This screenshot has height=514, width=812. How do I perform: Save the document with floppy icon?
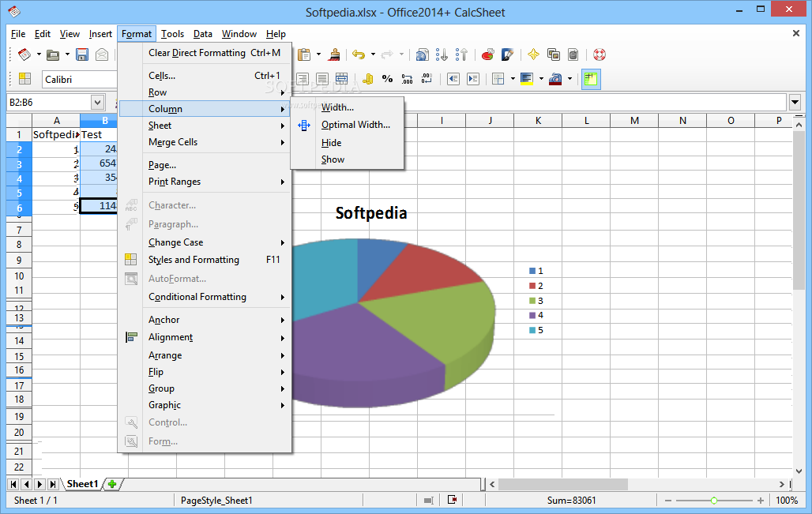coord(82,54)
